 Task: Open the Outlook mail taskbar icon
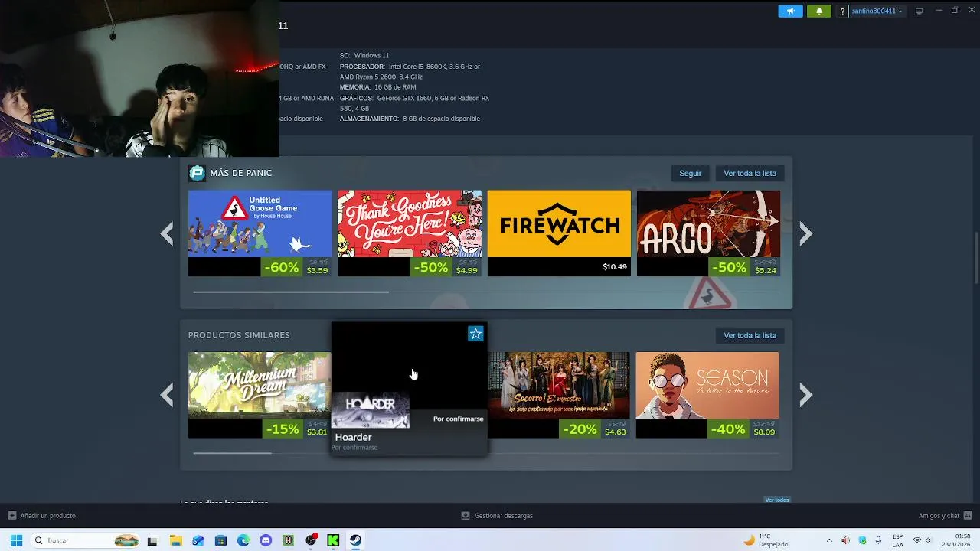(x=198, y=540)
